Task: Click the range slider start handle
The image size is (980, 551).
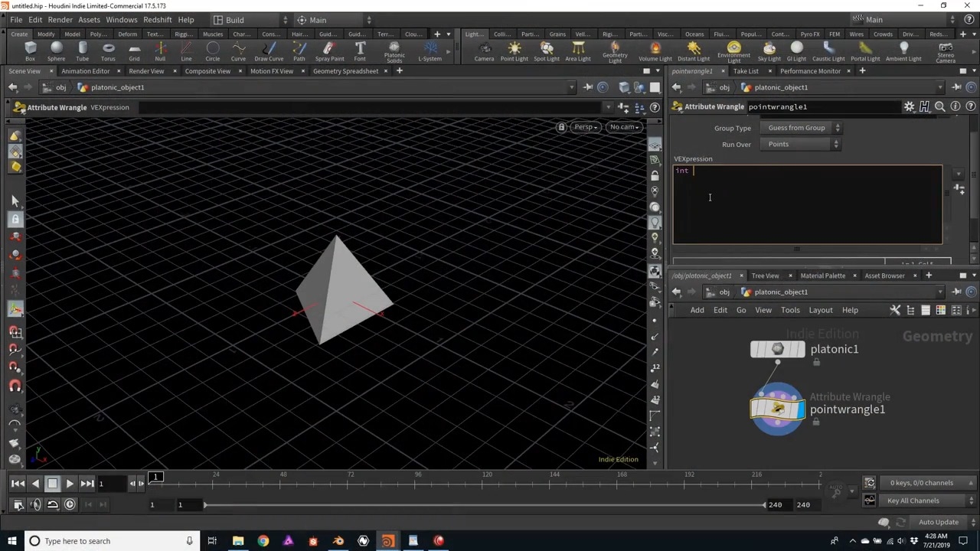Action: [x=204, y=504]
